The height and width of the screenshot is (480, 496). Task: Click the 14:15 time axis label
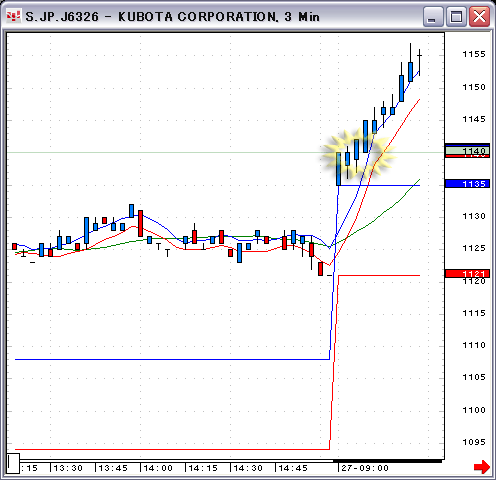pyautogui.click(x=203, y=468)
